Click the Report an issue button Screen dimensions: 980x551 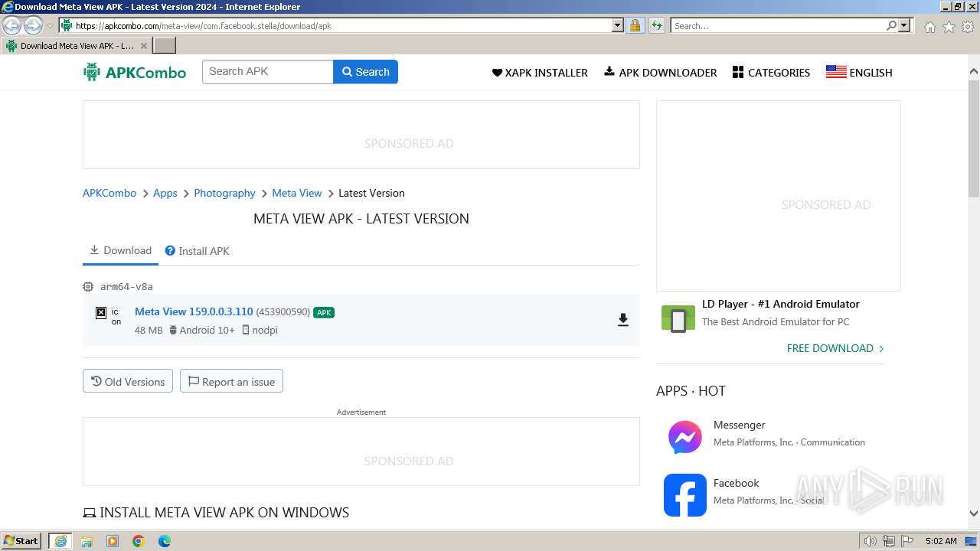point(231,381)
